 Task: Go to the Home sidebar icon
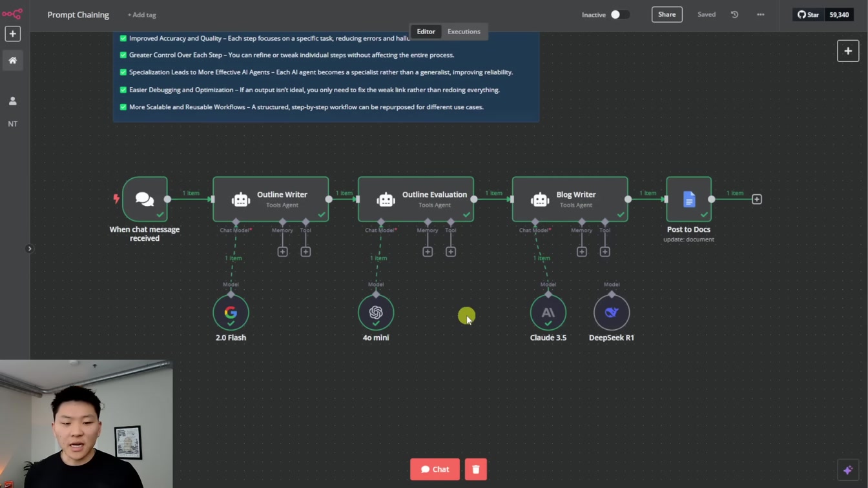[x=12, y=61]
